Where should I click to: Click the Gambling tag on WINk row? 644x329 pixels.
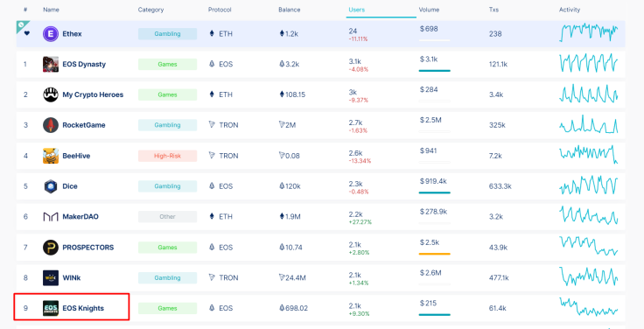pyautogui.click(x=168, y=278)
